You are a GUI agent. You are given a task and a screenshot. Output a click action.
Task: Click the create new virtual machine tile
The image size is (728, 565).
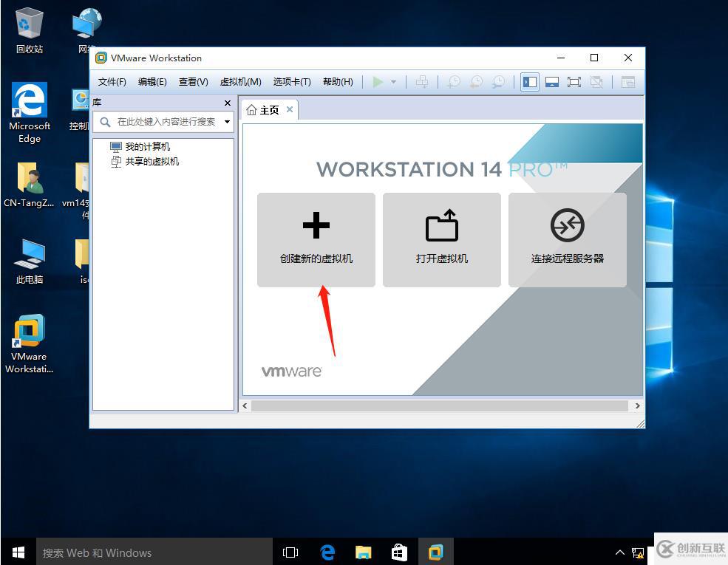tap(316, 239)
